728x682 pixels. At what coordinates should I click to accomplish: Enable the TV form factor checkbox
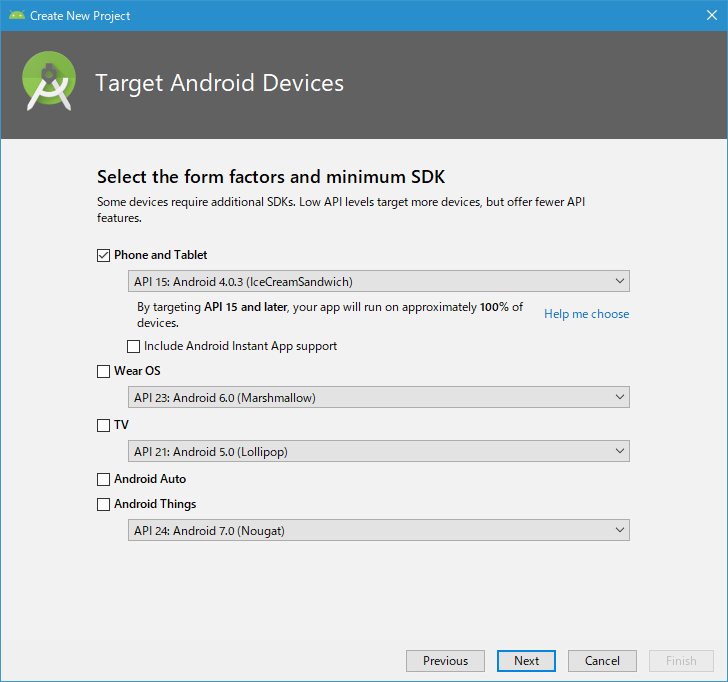point(103,425)
